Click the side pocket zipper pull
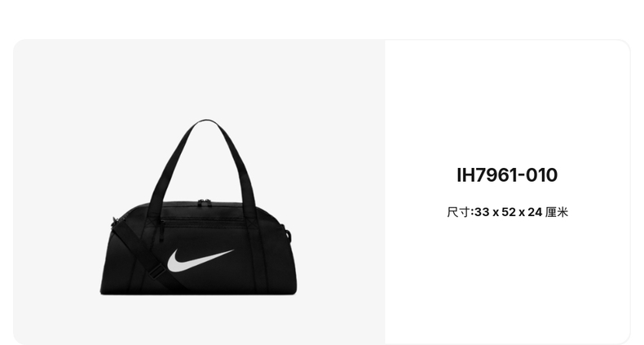The image size is (644, 345). tap(162, 232)
